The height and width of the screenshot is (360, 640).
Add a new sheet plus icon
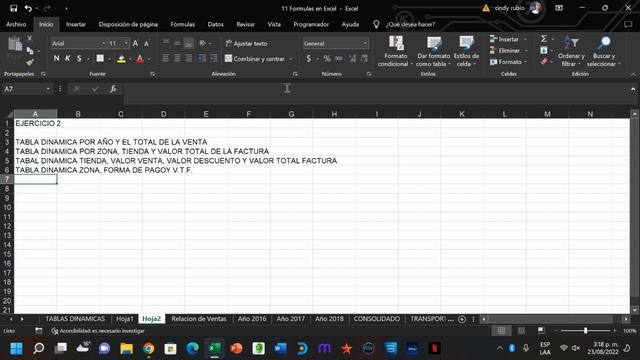462,319
